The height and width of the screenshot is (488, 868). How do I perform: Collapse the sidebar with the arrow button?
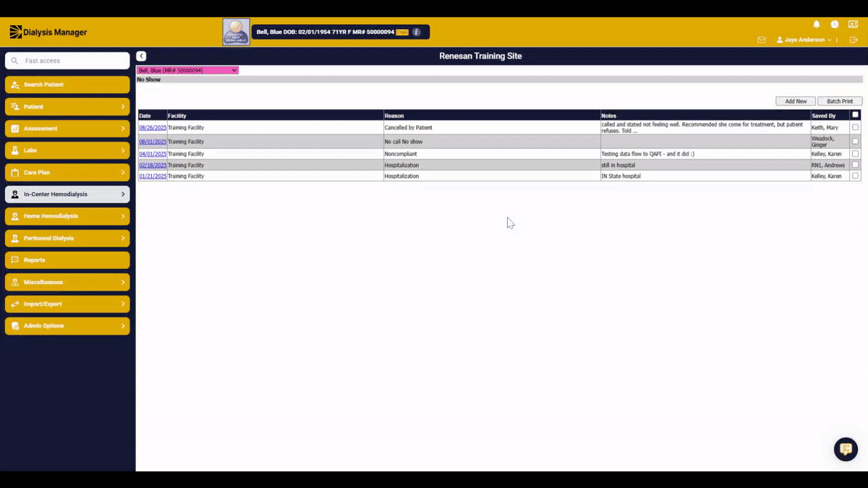[141, 56]
